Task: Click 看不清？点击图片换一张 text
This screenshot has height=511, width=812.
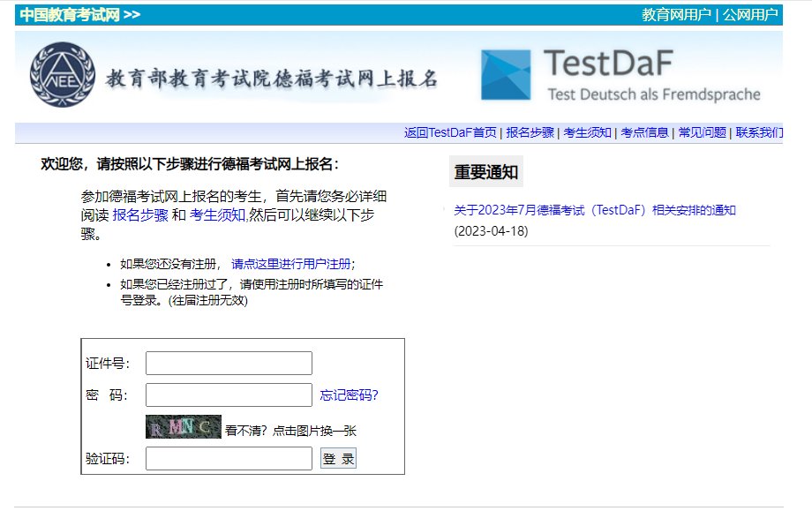Action: click(290, 431)
